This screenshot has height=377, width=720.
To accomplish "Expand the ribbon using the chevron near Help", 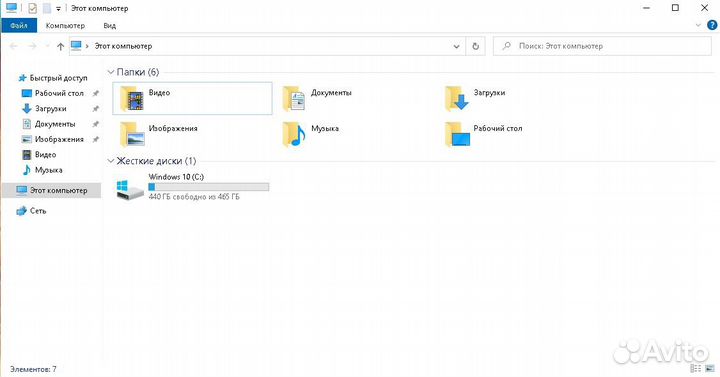I will click(x=698, y=25).
